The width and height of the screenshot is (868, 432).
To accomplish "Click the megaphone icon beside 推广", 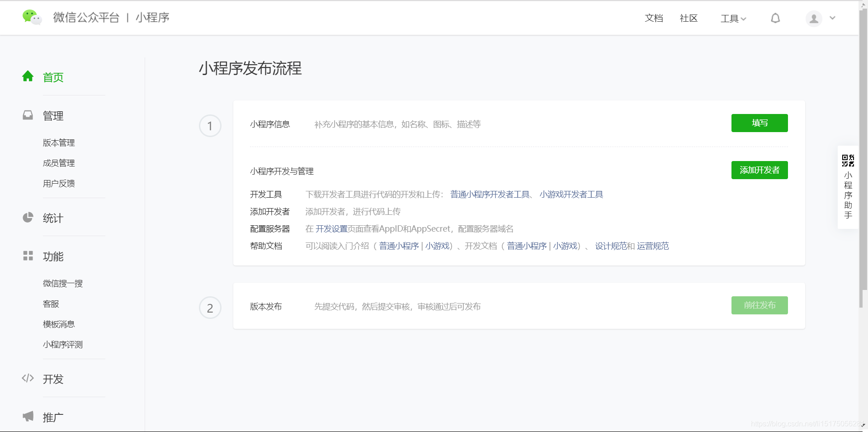I will click(28, 416).
